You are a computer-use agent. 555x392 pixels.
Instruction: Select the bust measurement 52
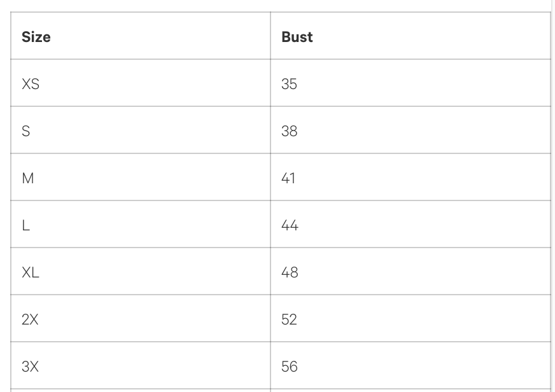[x=289, y=319]
